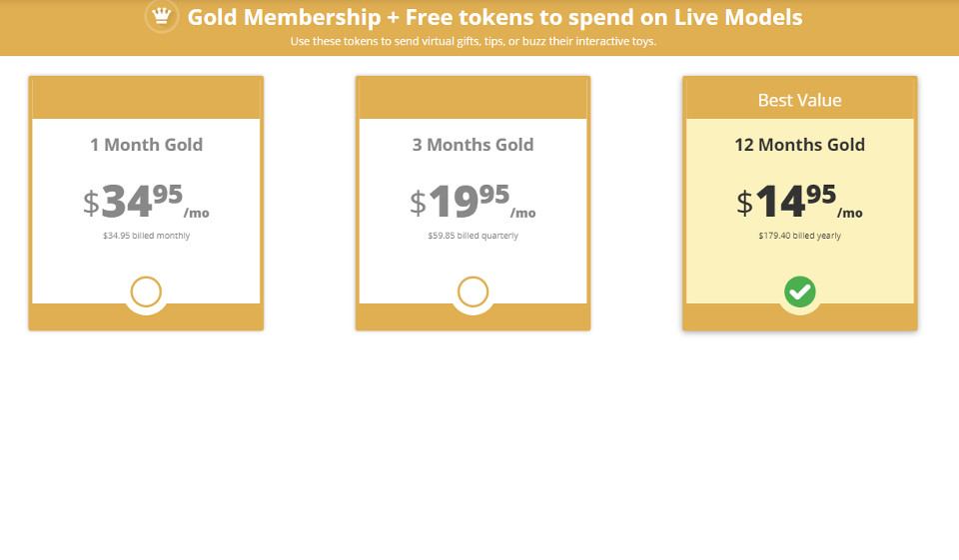The image size is (959, 560).
Task: Click the "$179.40 billed yearly" text
Action: 799,236
